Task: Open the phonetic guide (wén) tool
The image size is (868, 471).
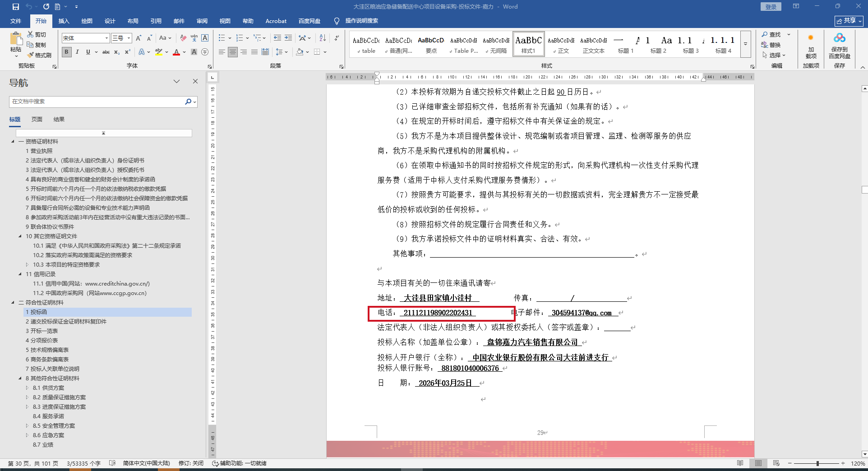Action: tap(194, 38)
